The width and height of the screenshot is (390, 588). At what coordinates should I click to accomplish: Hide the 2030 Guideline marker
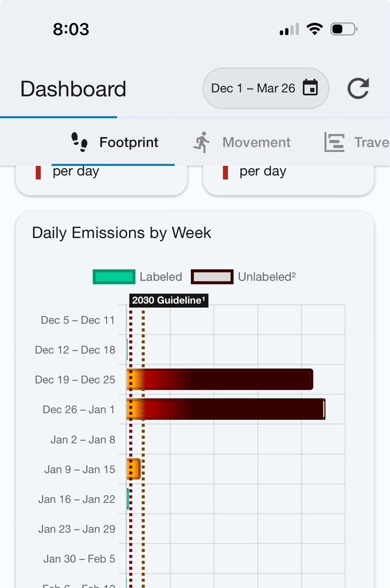(x=167, y=300)
